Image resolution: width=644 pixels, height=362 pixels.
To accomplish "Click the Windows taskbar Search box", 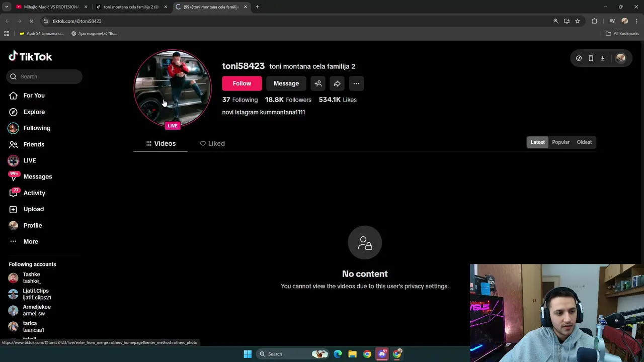I will 293,354.
